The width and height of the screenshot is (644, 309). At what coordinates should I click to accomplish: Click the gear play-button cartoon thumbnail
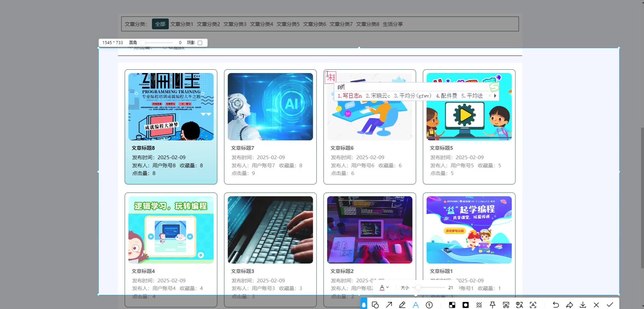(469, 107)
